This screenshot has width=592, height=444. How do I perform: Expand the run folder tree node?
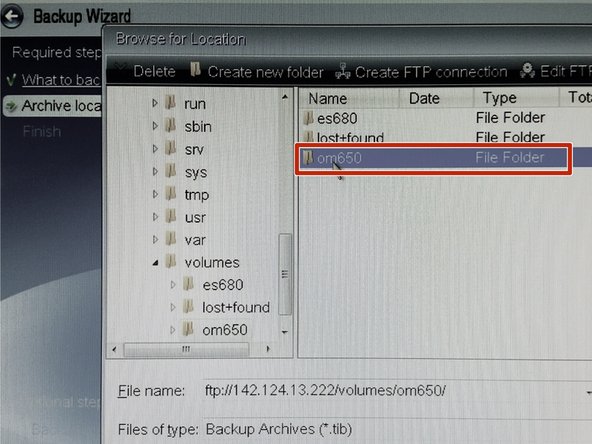click(155, 103)
